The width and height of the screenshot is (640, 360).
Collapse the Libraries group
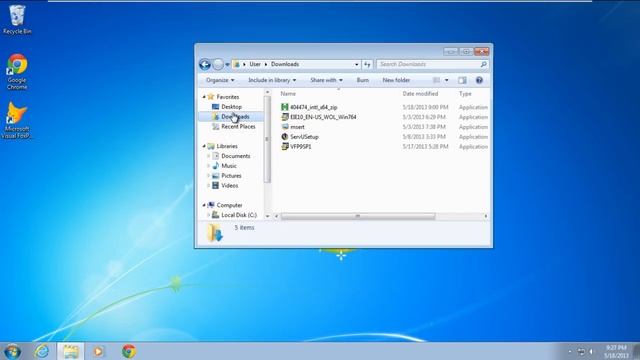click(x=204, y=146)
